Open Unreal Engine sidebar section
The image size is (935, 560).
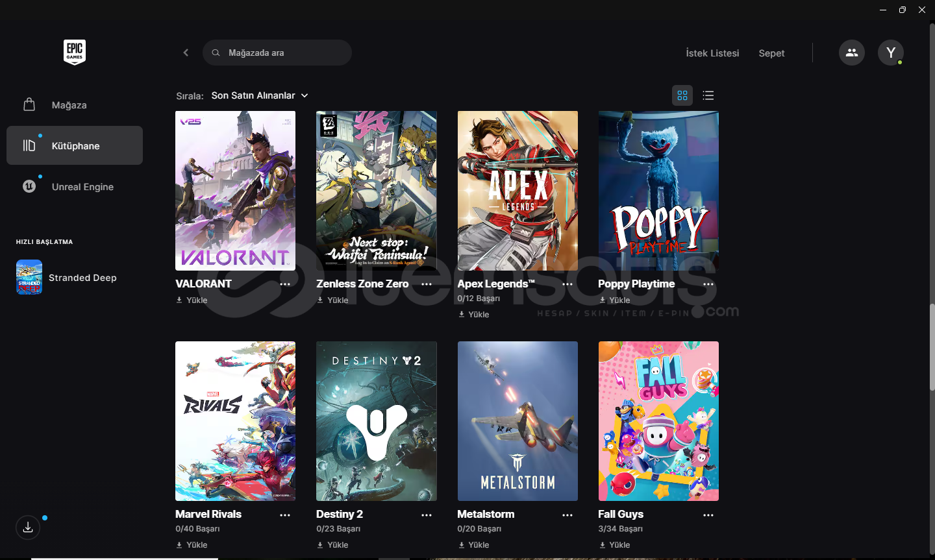(75, 186)
